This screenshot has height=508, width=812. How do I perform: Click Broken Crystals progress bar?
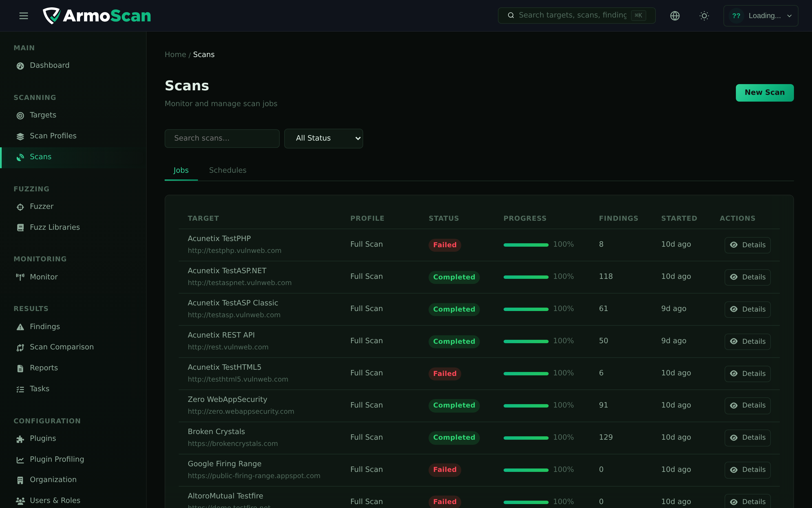click(526, 438)
